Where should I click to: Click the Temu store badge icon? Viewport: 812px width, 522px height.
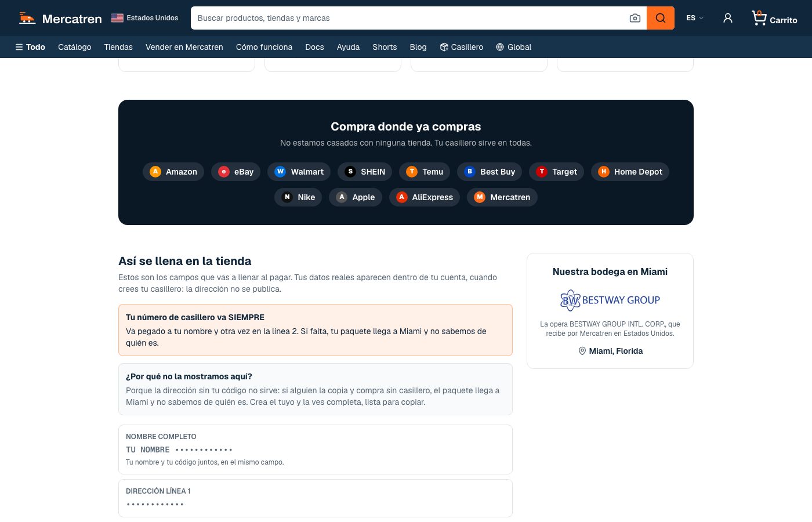tap(412, 172)
